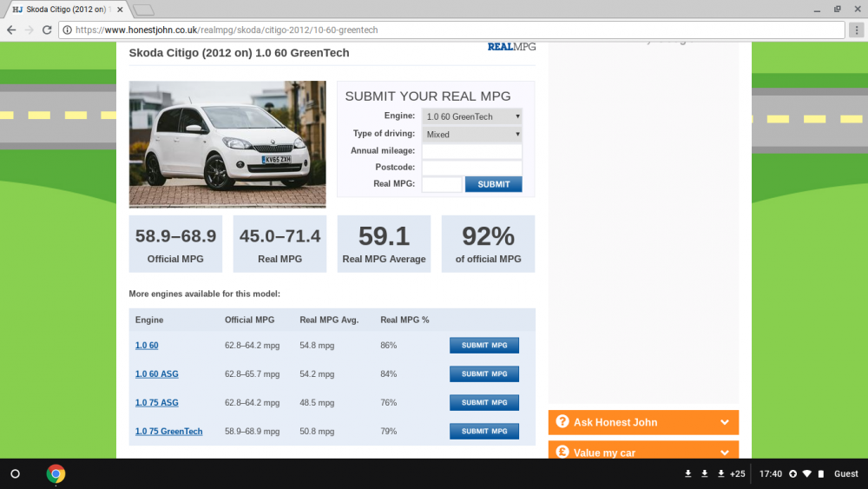Screen dimensions: 868x489
Task: Open Type of driving dropdown
Action: click(x=471, y=134)
